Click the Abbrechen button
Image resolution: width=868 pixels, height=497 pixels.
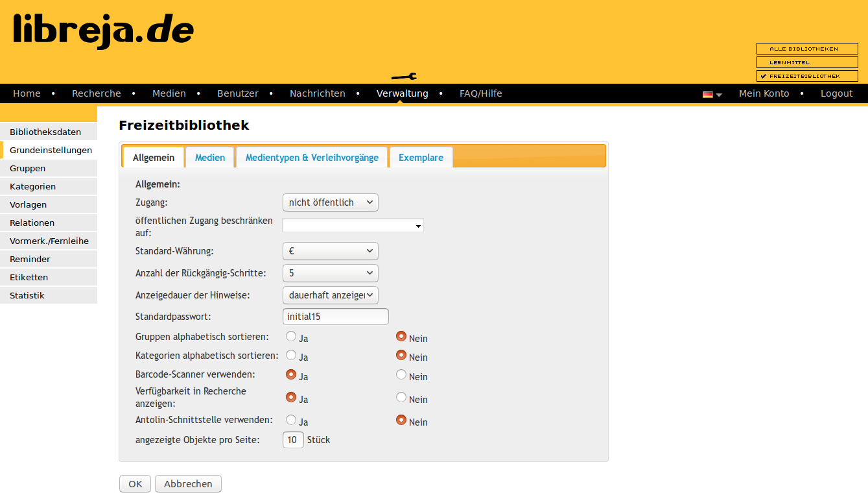(188, 484)
